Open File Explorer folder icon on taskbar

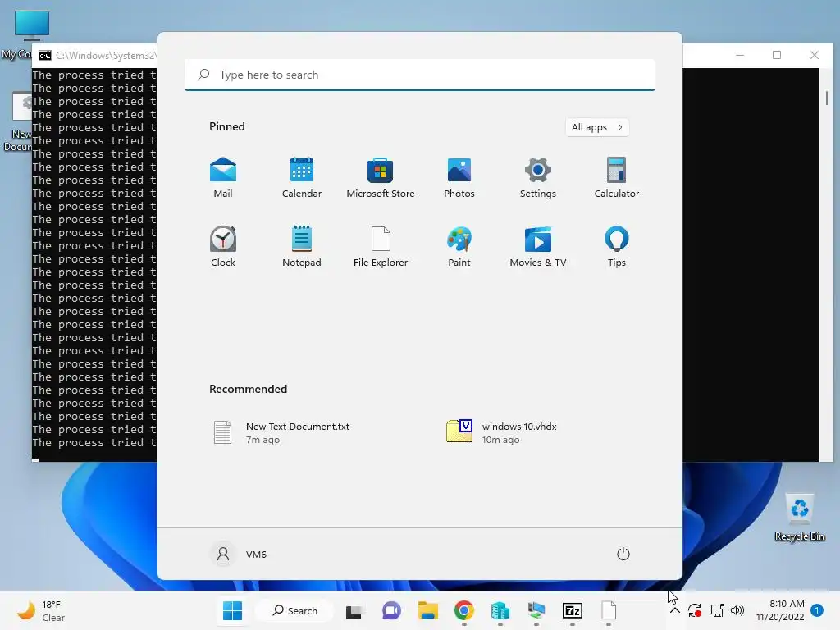[x=428, y=610]
